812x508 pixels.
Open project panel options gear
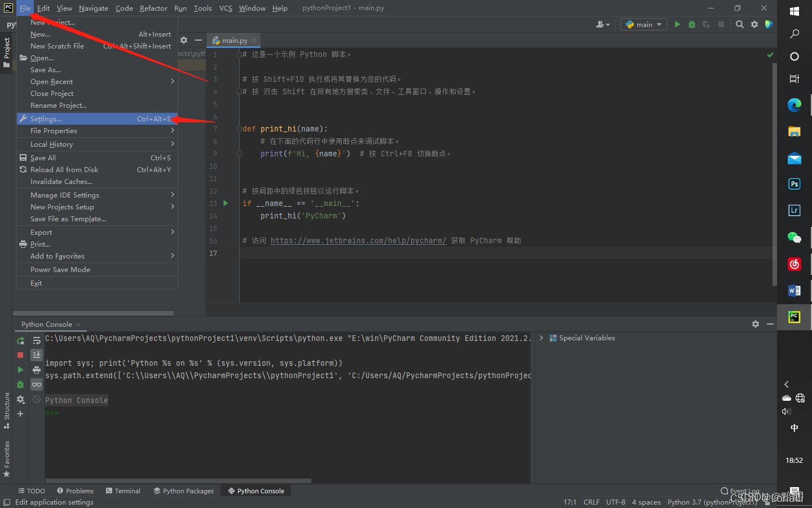click(x=184, y=40)
